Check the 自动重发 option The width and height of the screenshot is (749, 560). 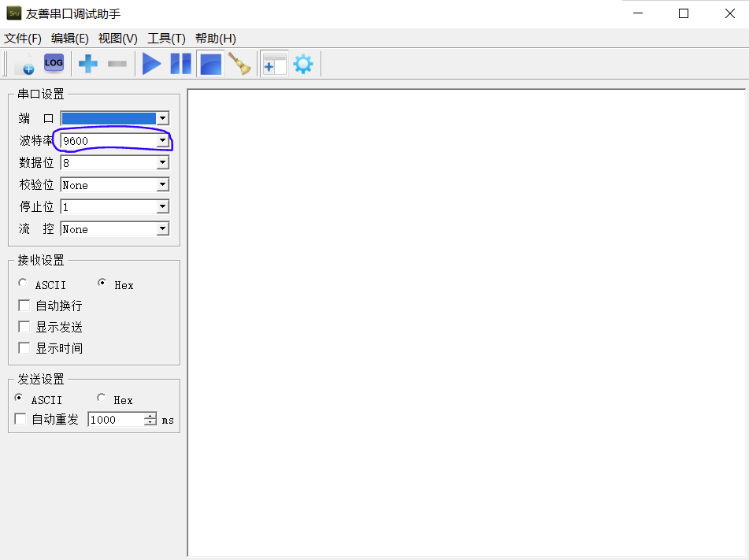click(20, 419)
